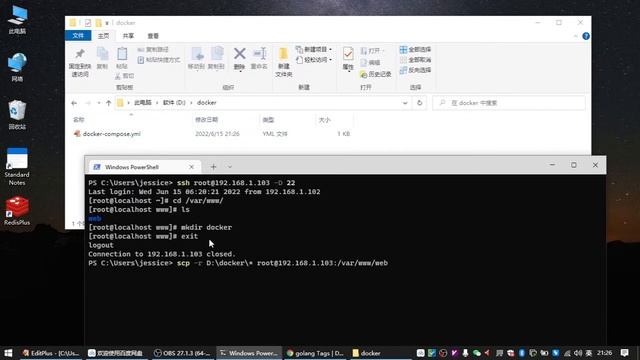Expand 新建项目 (New item) dropdown
The width and height of the screenshot is (640, 360).
tap(313, 49)
